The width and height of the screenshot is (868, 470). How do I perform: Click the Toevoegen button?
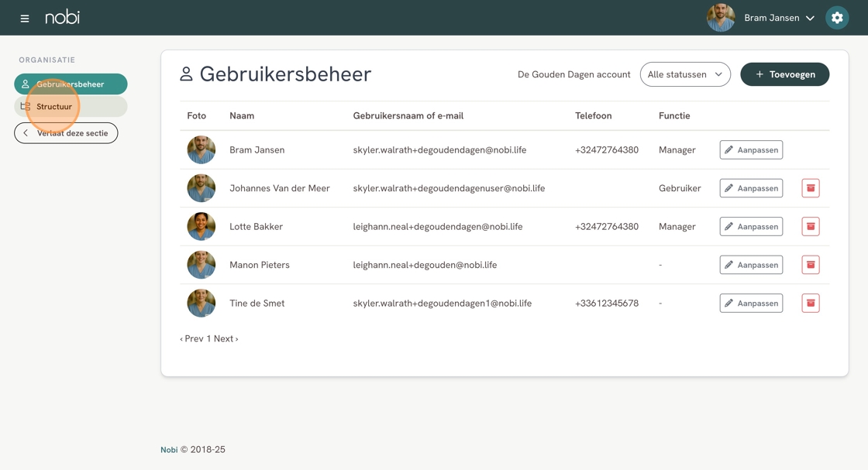tap(785, 74)
